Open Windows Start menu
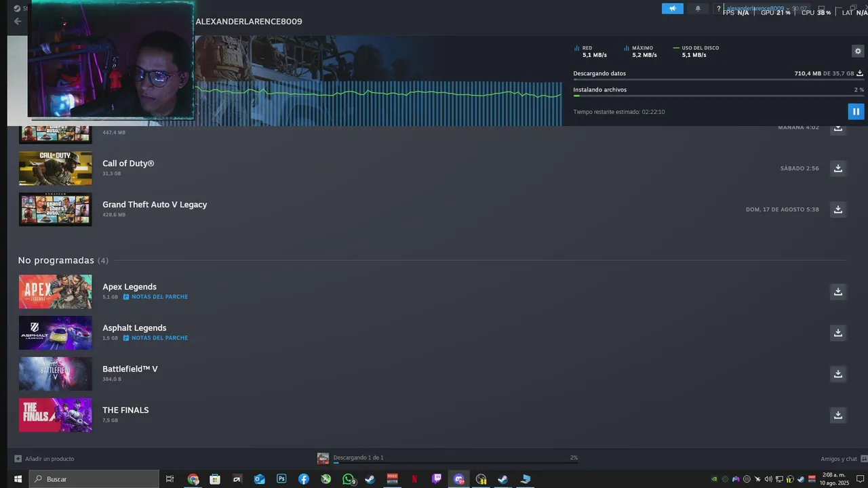 click(18, 479)
